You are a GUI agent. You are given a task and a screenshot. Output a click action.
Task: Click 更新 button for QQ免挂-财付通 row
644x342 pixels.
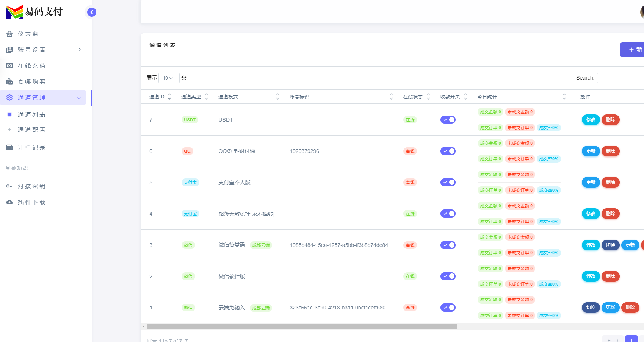(591, 151)
